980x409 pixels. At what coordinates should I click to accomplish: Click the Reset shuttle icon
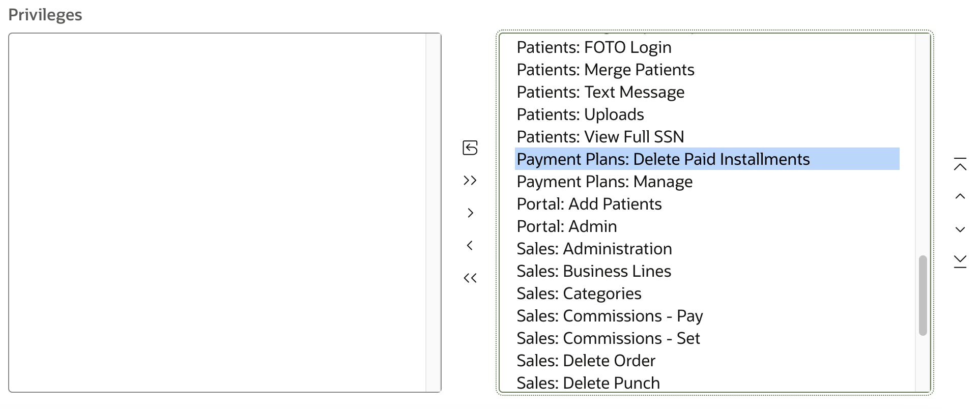pyautogui.click(x=470, y=148)
